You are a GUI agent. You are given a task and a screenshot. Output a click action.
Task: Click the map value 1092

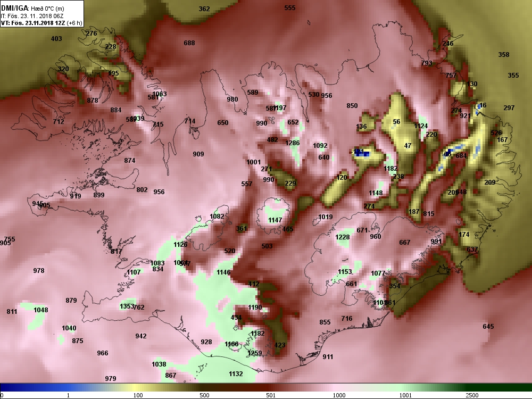coord(320,146)
